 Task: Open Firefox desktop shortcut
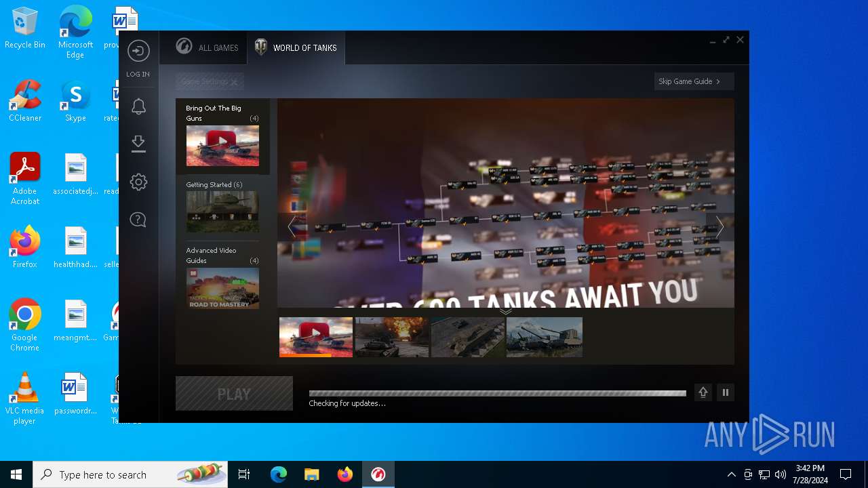(x=25, y=248)
